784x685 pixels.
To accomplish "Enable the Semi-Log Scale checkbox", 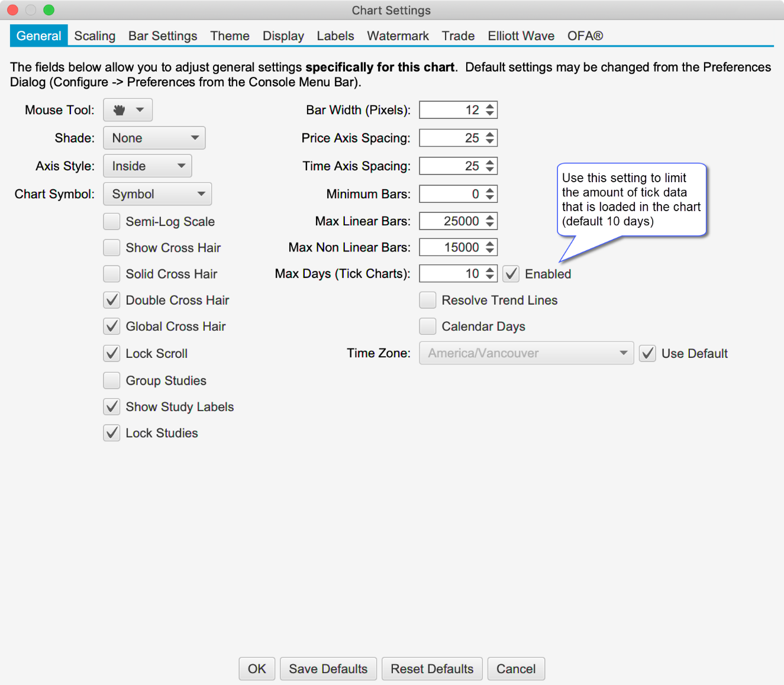I will coord(112,222).
